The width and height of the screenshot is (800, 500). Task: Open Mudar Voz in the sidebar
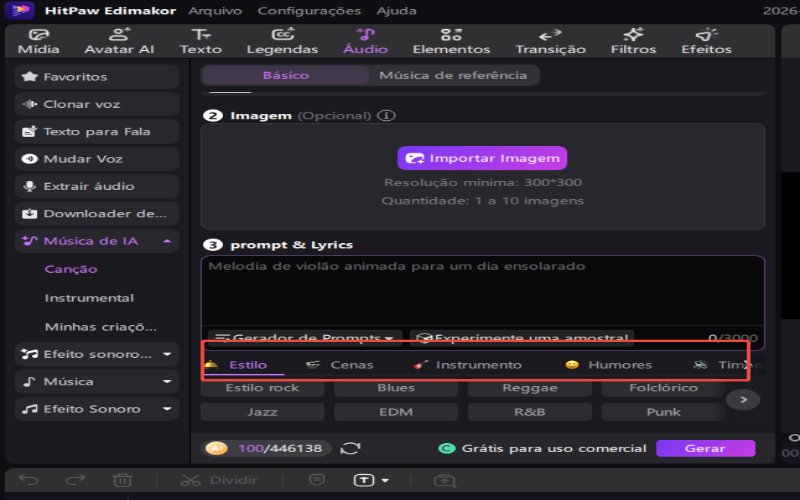pos(97,159)
